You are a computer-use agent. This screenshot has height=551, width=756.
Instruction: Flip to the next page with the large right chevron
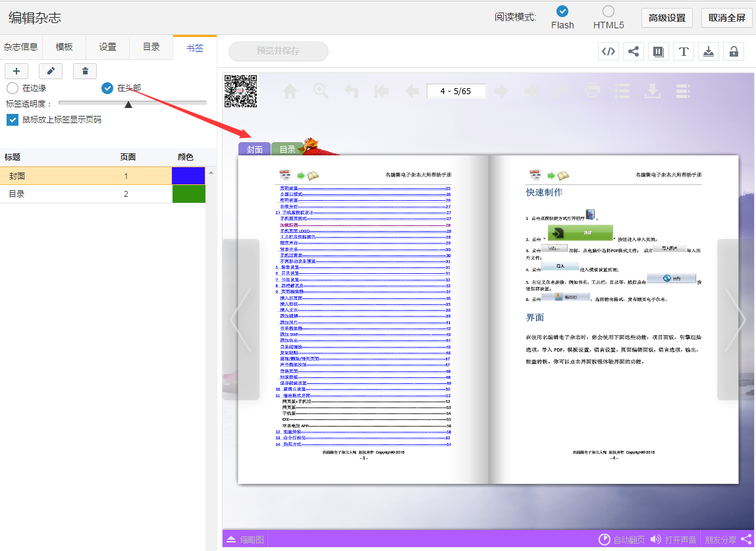736,320
